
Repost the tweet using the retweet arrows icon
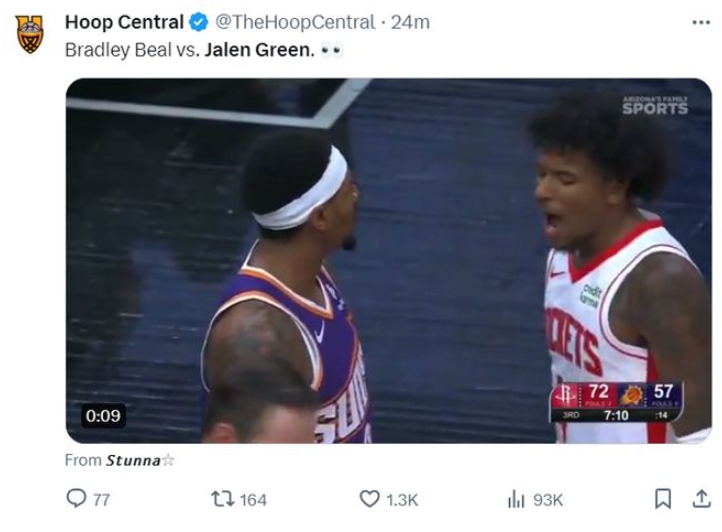coord(224,498)
